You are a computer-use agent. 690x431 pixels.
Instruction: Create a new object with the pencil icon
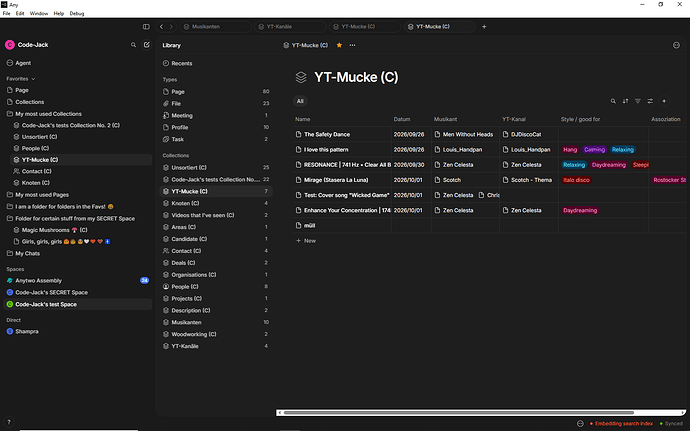[x=147, y=45]
